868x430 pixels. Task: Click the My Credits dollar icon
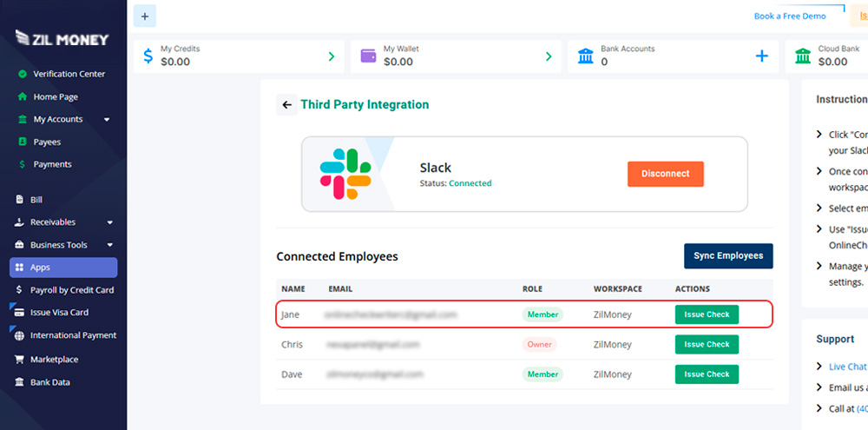148,56
